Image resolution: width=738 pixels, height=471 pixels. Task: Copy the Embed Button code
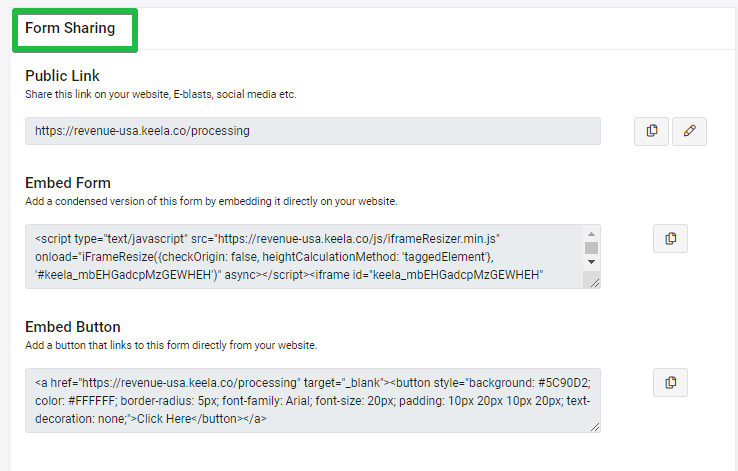[x=670, y=383]
